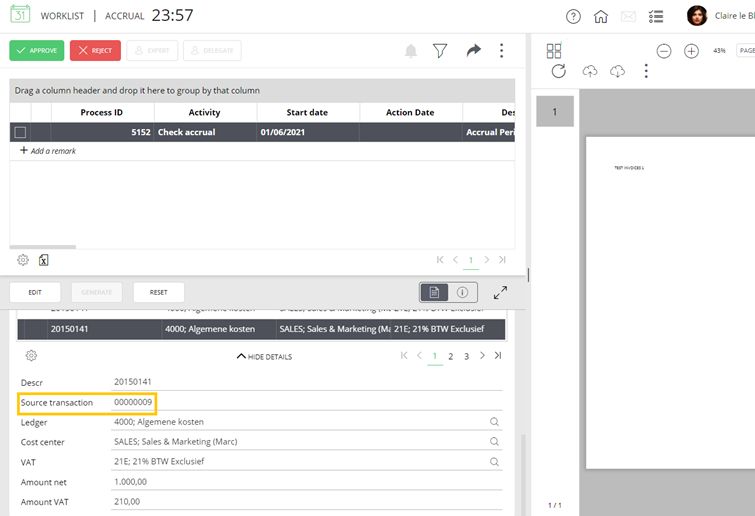Open the thumbnail grid view icon

[554, 51]
